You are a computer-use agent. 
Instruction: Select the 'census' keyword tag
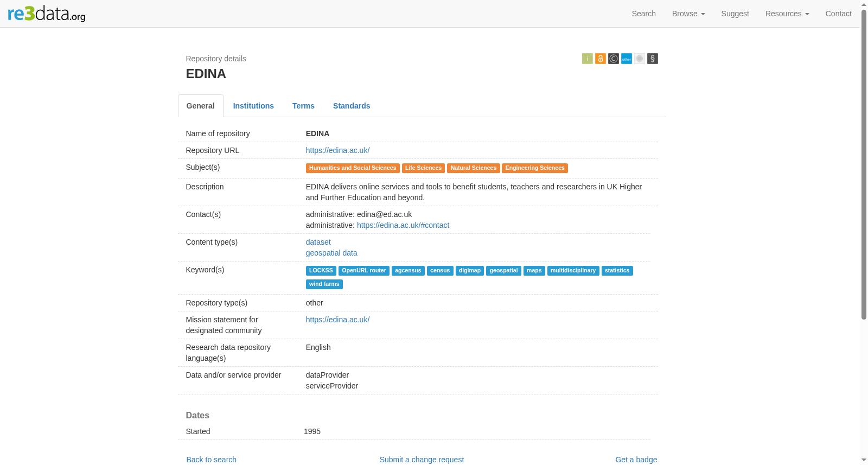click(x=440, y=271)
